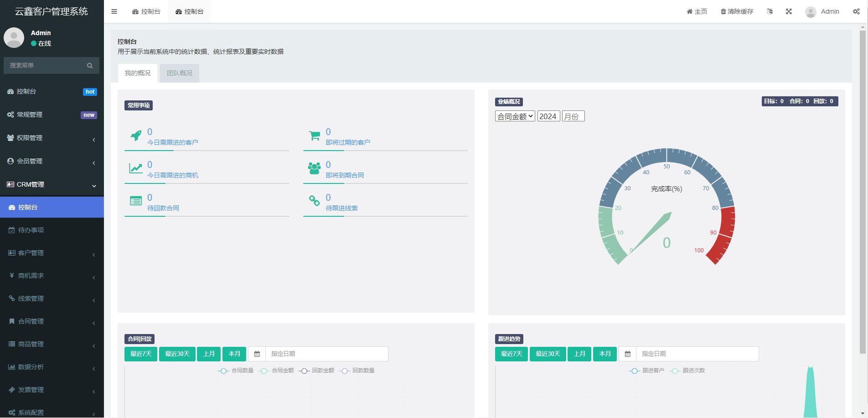Click 最近30天 button in 合同|回款 panel
Viewport: 868px width, 418px height.
pos(177,354)
